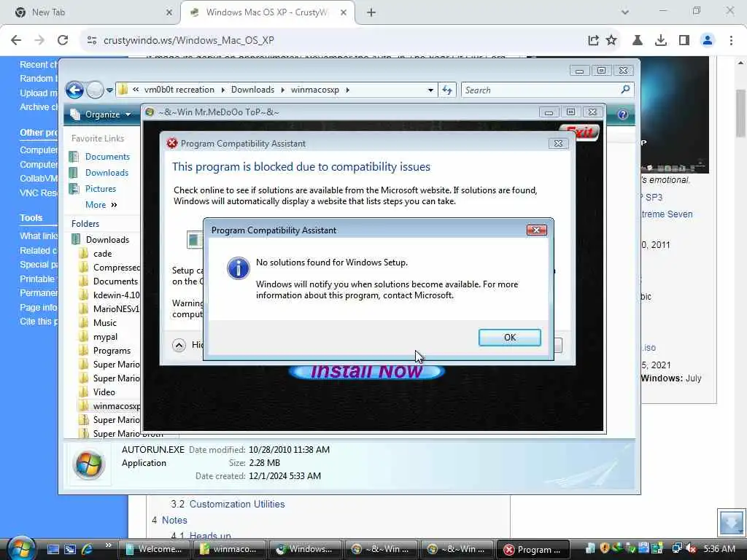The image size is (747, 560).
Task: Toggle browser side panel icon
Action: (684, 41)
